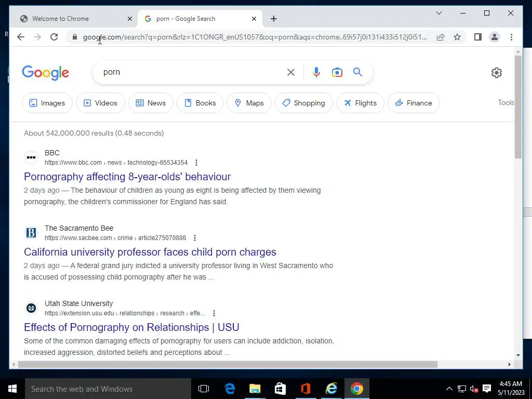Click the Google logo
Image resolution: width=532 pixels, height=399 pixels.
coord(46,73)
